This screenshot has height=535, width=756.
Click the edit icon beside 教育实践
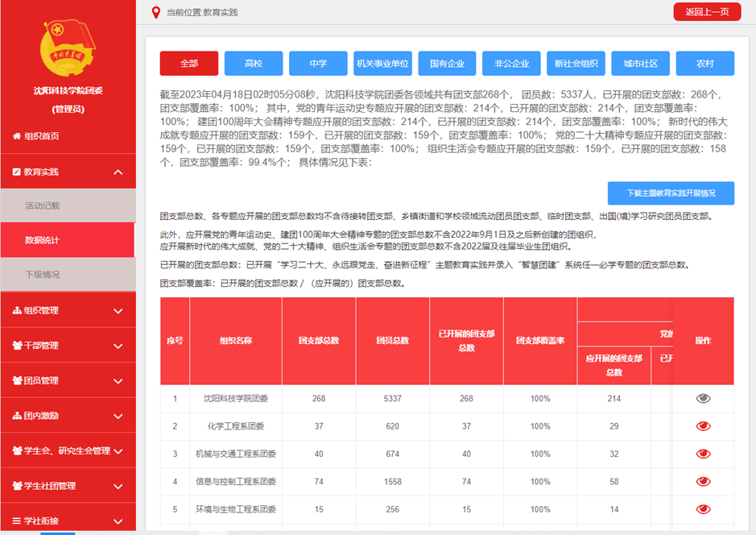pyautogui.click(x=17, y=172)
